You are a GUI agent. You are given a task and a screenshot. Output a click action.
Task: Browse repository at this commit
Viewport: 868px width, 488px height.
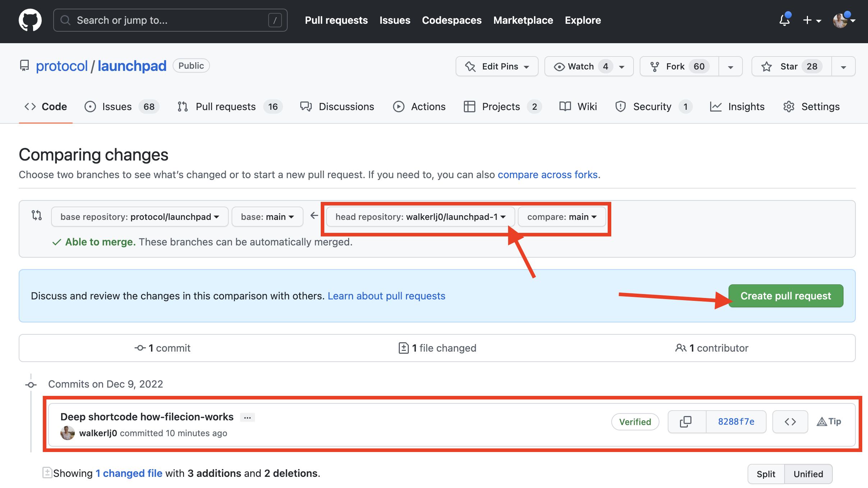(x=790, y=421)
